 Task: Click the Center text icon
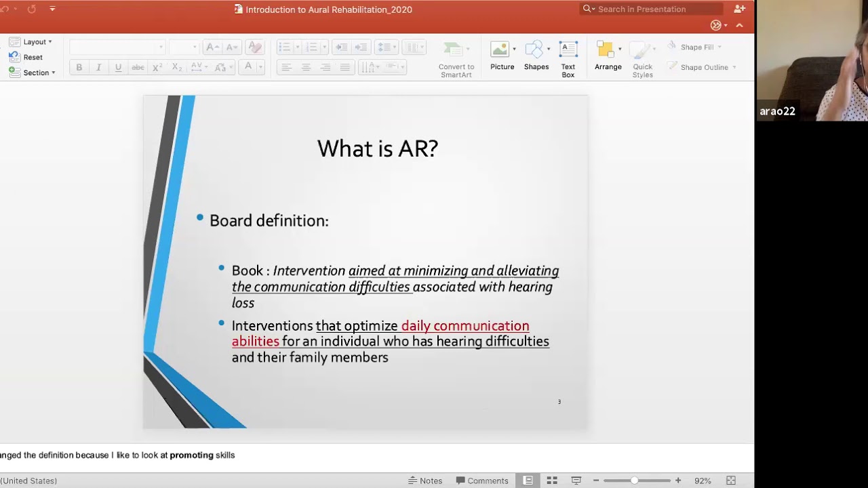coord(306,67)
